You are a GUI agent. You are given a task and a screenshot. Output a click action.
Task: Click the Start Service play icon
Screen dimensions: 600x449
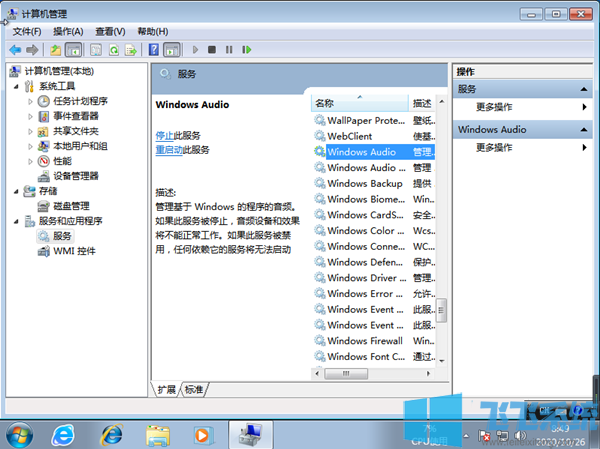point(195,50)
